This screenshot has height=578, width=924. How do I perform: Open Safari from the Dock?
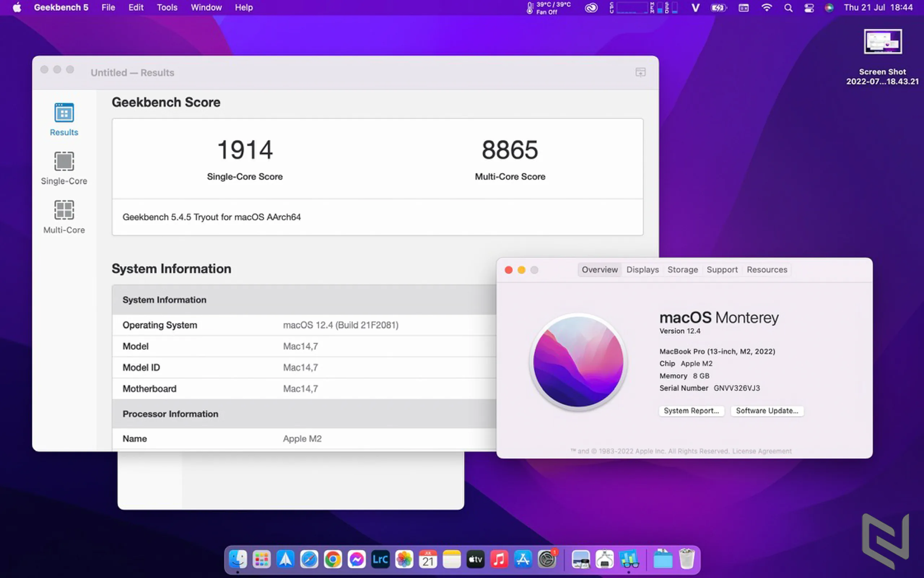click(x=309, y=559)
